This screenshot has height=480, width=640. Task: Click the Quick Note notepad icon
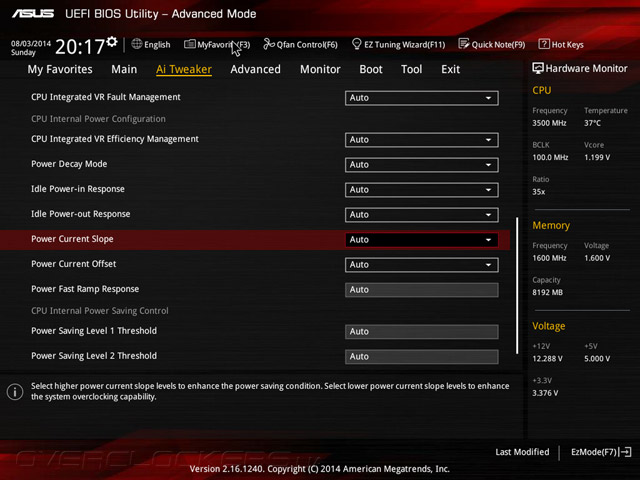[x=464, y=44]
